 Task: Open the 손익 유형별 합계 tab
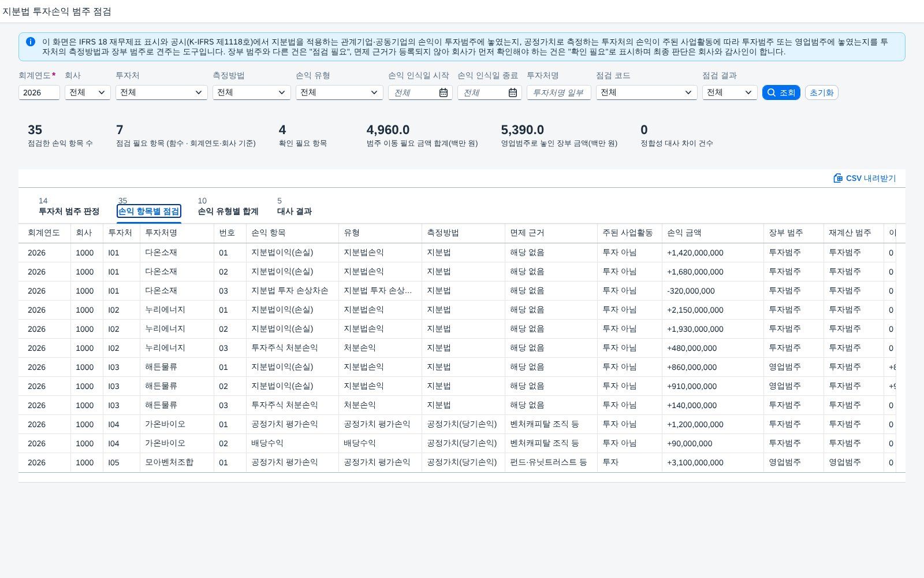(x=228, y=212)
